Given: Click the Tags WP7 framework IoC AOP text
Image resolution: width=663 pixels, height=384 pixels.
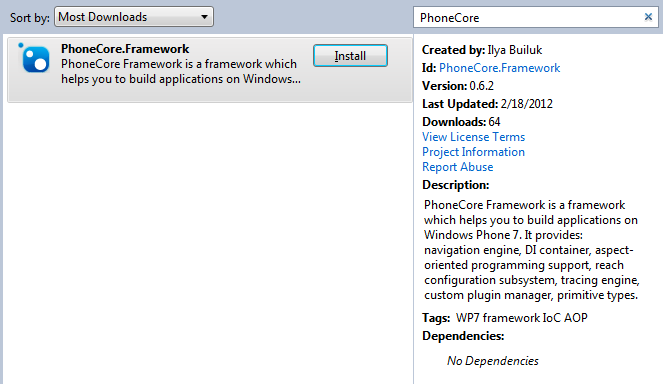Looking at the screenshot, I should click(505, 318).
